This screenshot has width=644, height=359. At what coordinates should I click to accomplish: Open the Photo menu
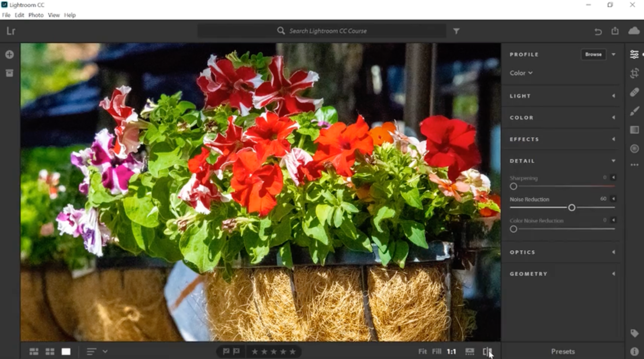[36, 15]
